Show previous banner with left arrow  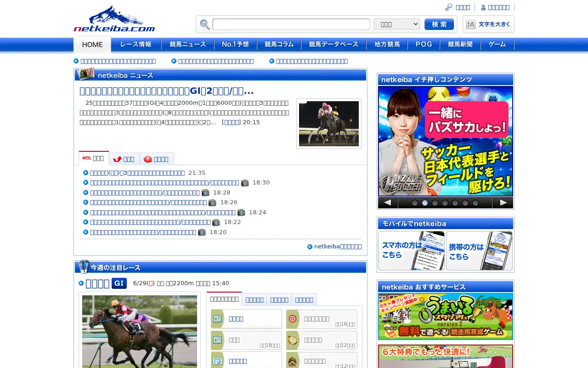point(388,203)
